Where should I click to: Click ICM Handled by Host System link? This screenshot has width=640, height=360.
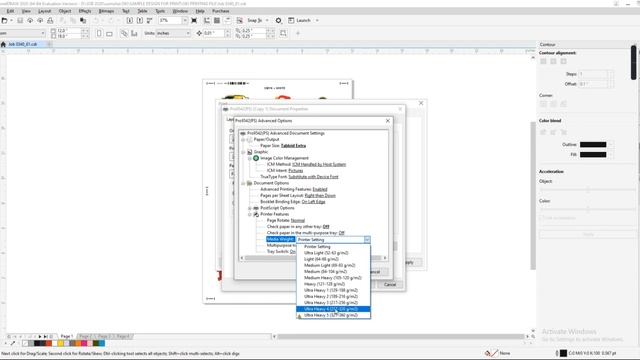(x=319, y=164)
